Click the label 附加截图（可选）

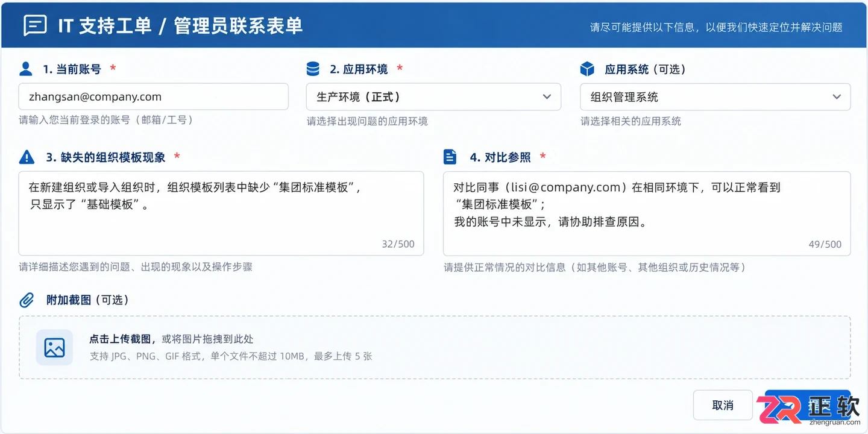tap(87, 300)
